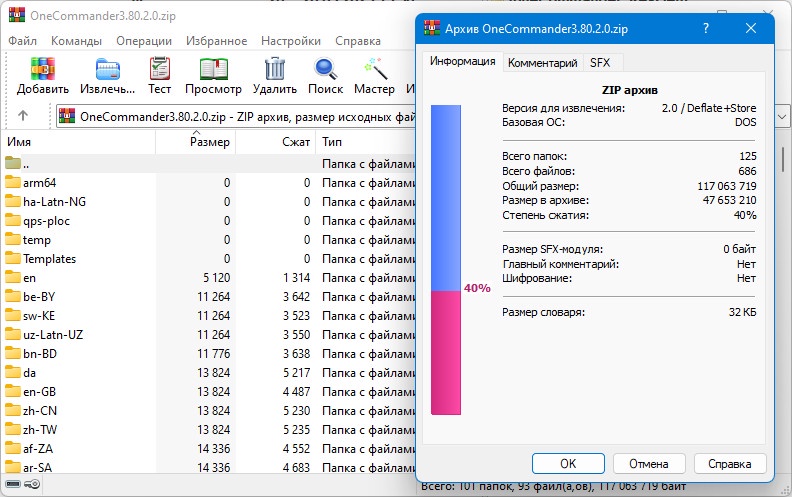
Task: Open the Операции menu
Action: (x=144, y=41)
